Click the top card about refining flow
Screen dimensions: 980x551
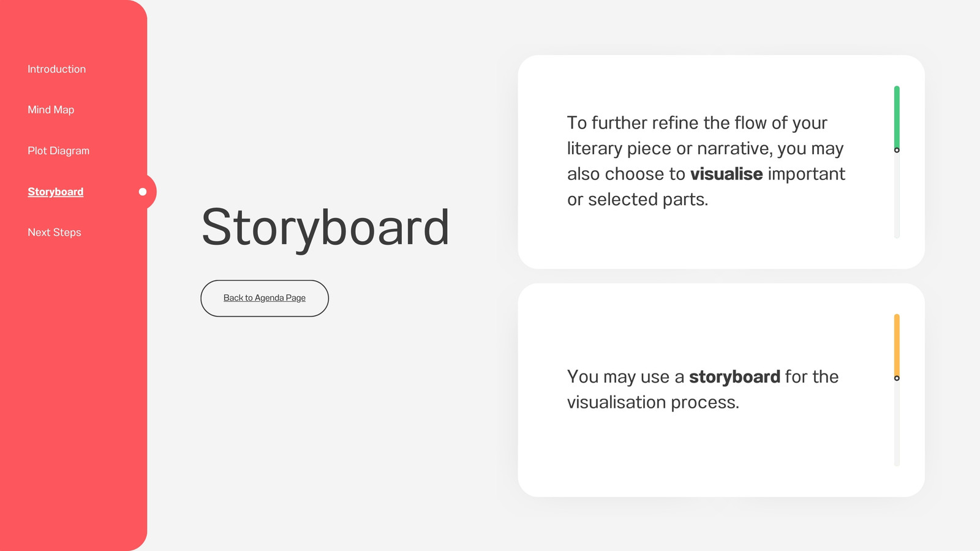(x=721, y=162)
